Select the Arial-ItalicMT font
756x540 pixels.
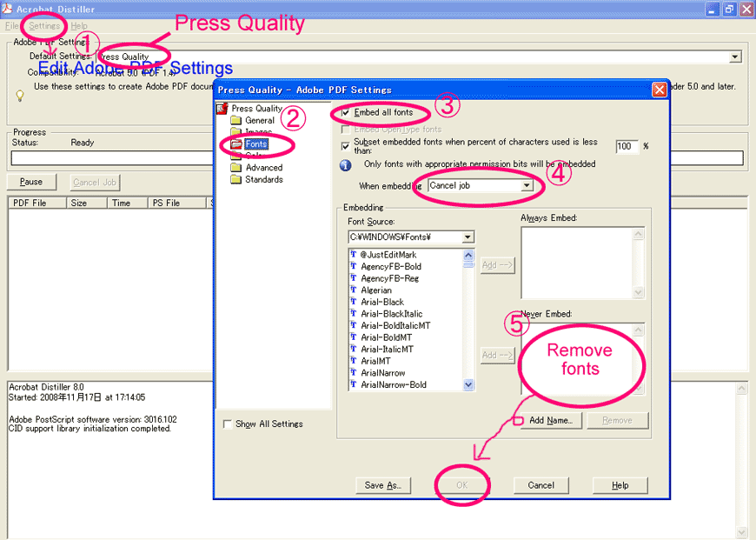click(x=388, y=349)
